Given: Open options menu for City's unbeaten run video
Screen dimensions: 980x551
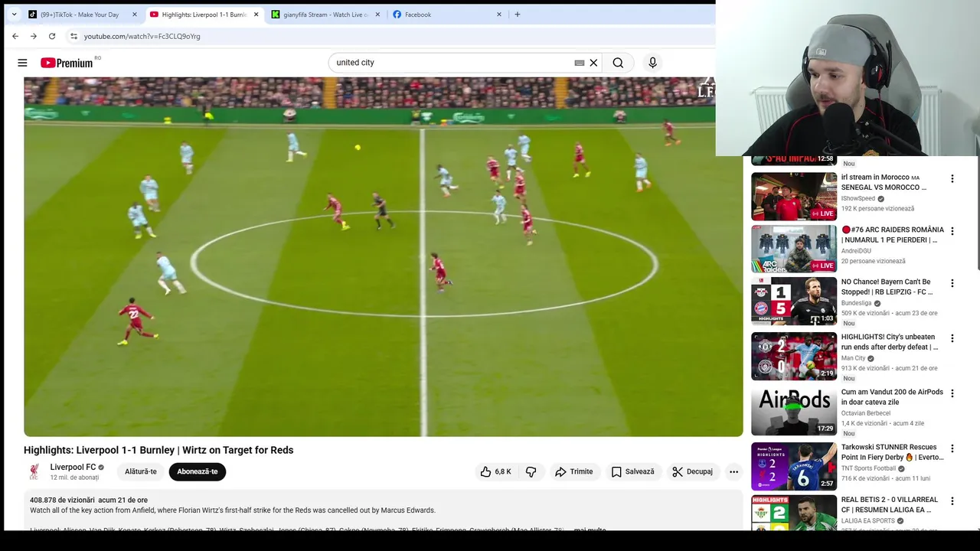Looking at the screenshot, I should pyautogui.click(x=952, y=338).
